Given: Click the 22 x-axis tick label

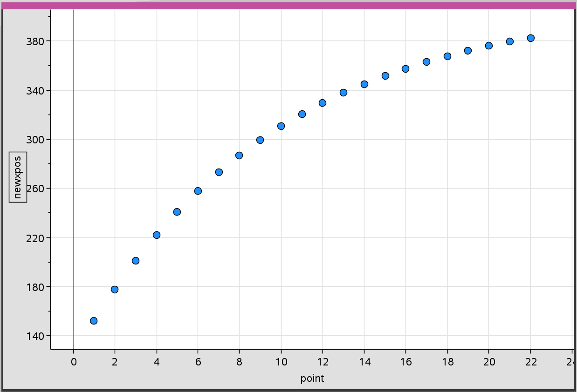Looking at the screenshot, I should [x=530, y=362].
